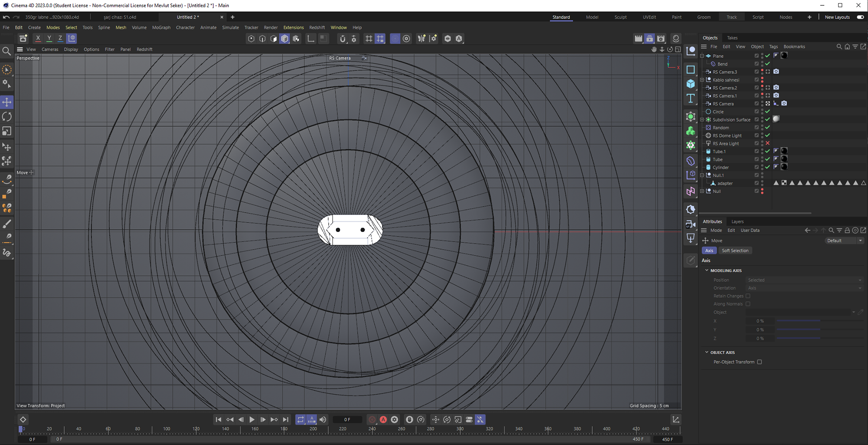This screenshot has width=868, height=445.
Task: Open the Default mode dropdown
Action: point(844,241)
